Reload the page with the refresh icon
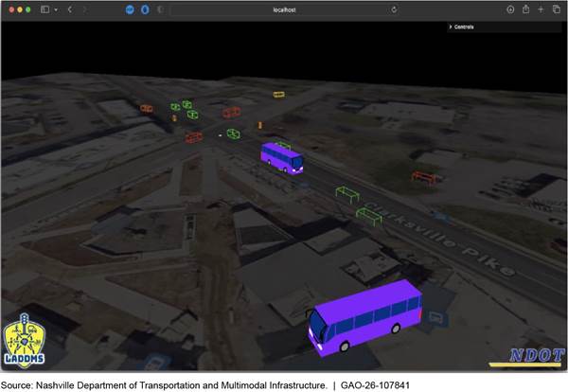Screen dimensions: 568x392 coord(394,9)
